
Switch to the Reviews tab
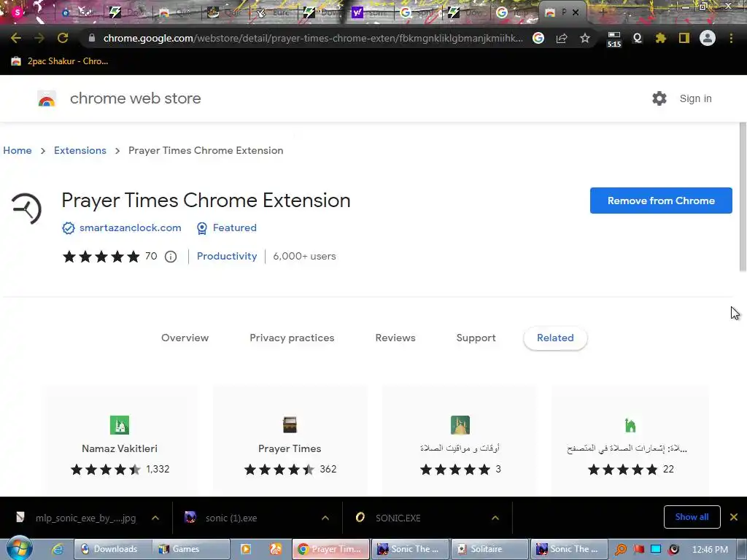(x=395, y=338)
